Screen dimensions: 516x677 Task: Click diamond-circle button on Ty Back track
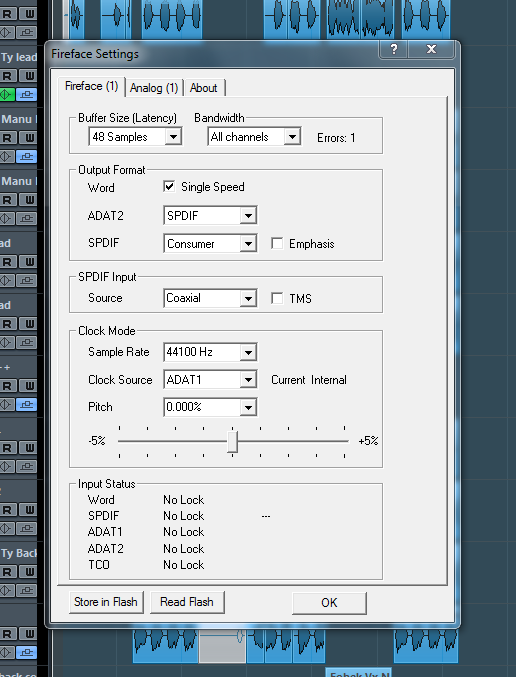pos(7,590)
